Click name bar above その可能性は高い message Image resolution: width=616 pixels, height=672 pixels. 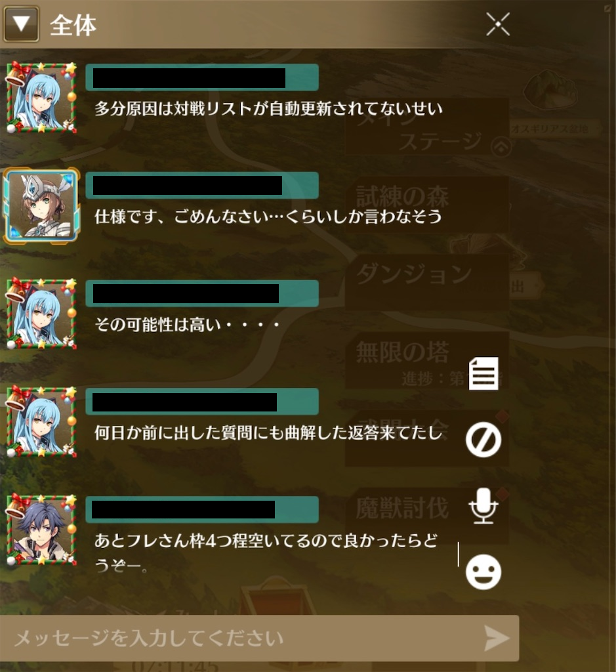pos(202,293)
